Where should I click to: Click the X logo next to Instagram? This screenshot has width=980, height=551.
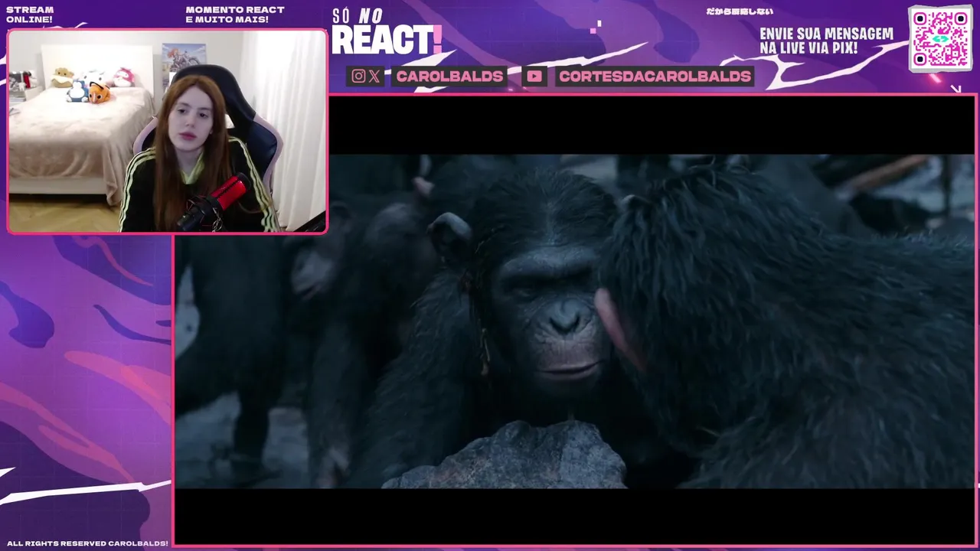pos(374,76)
